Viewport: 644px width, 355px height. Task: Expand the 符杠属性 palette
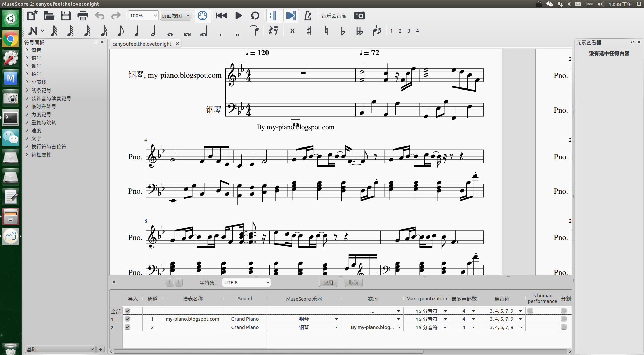point(27,155)
